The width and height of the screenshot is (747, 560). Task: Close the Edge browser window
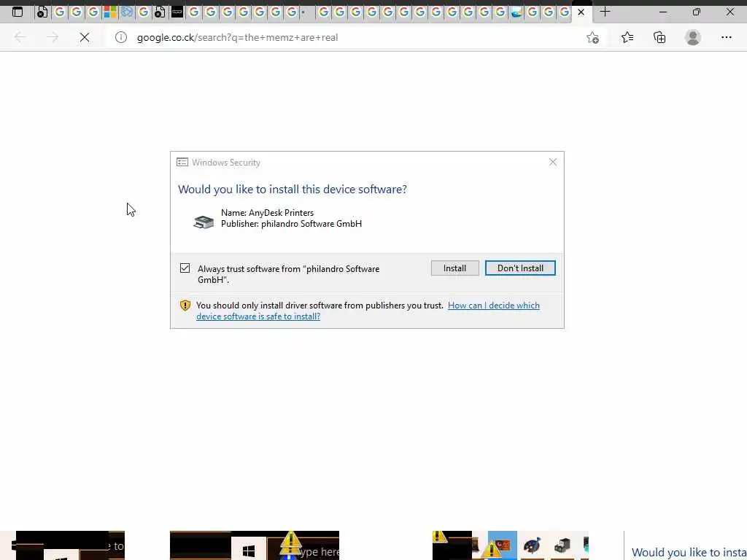[x=729, y=12]
